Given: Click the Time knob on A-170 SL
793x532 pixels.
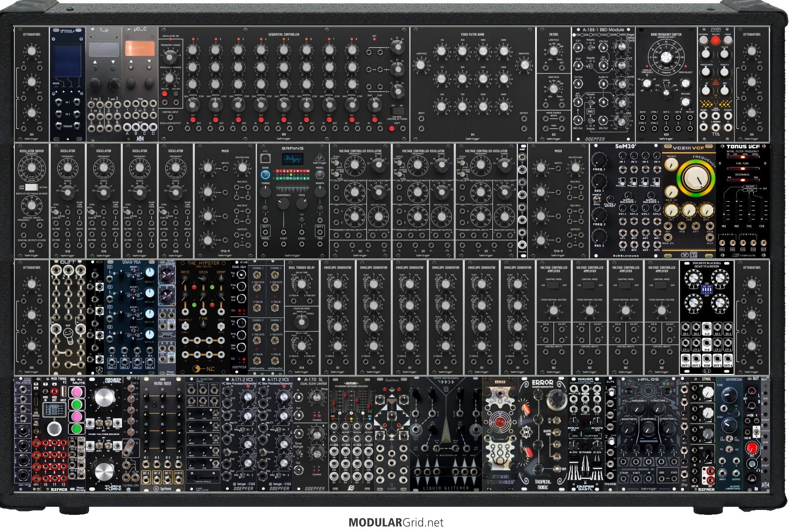Looking at the screenshot, I should point(316,397).
